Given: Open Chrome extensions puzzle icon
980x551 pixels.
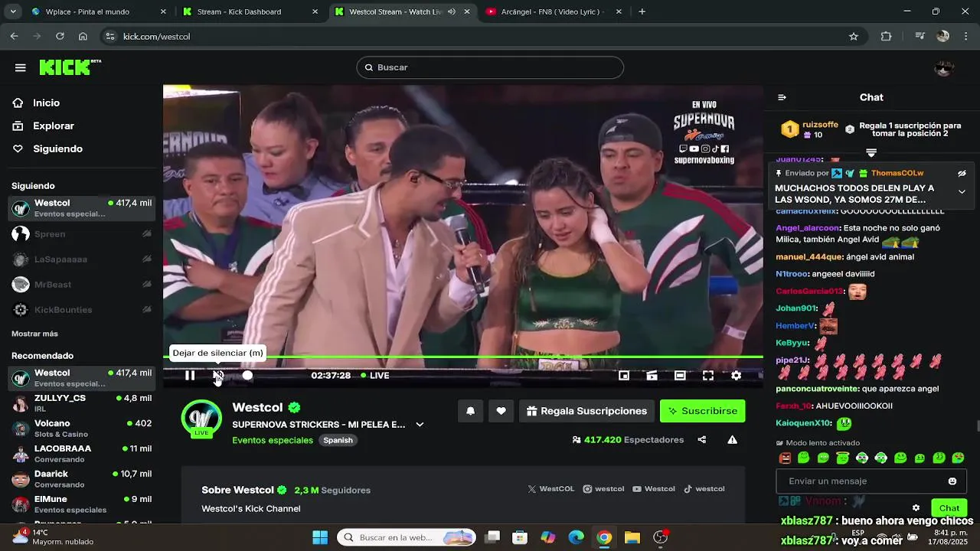Looking at the screenshot, I should coord(887,36).
